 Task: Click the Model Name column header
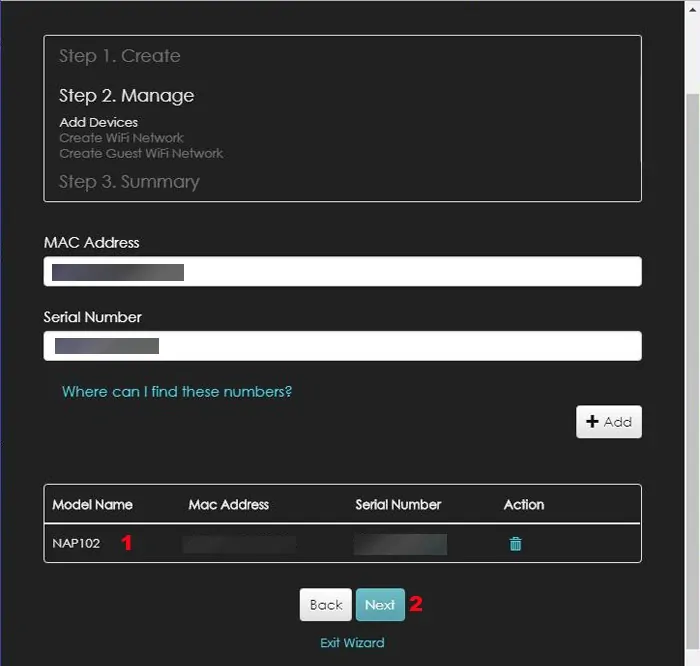click(92, 505)
